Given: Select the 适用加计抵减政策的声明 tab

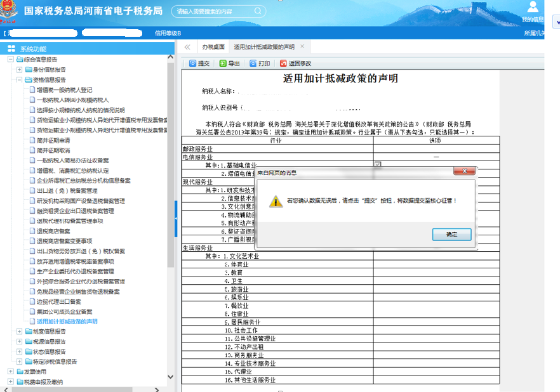Looking at the screenshot, I should point(263,47).
